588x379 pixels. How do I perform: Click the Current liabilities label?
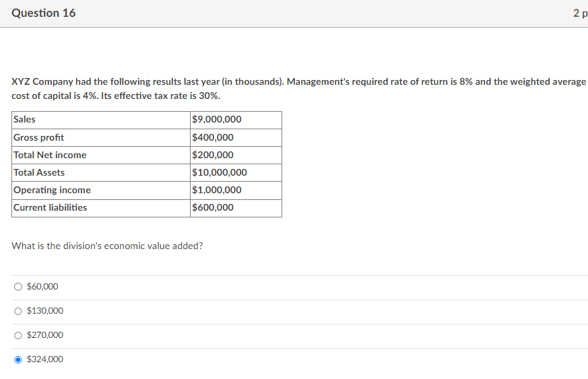point(51,207)
